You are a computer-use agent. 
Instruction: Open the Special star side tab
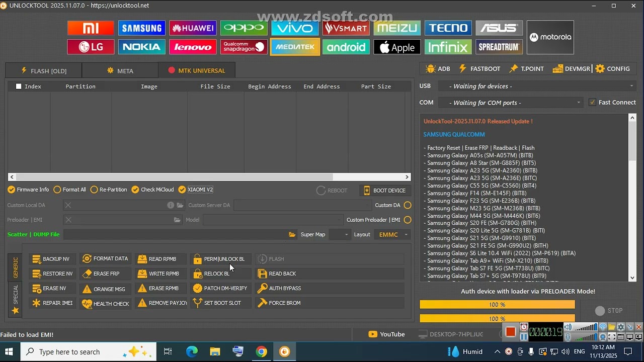(15, 300)
